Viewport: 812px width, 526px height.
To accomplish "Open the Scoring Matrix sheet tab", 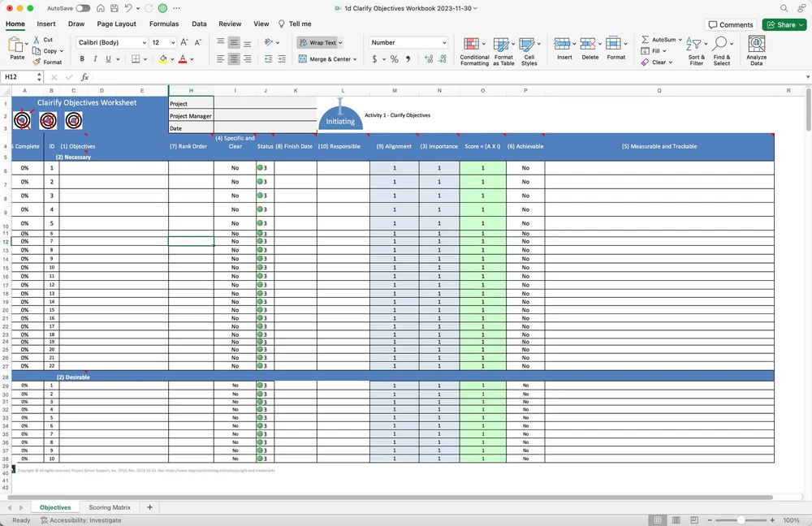I will [x=110, y=507].
